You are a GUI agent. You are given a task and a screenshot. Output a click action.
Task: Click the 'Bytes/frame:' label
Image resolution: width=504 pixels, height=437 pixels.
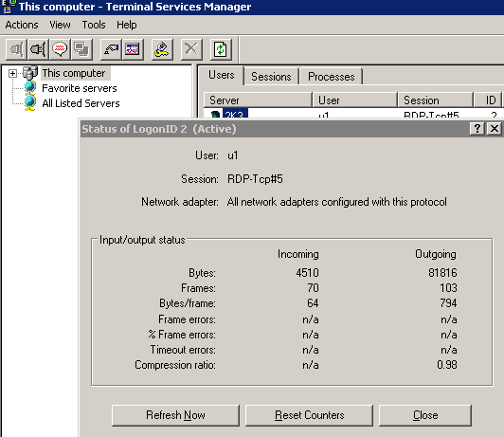188,303
